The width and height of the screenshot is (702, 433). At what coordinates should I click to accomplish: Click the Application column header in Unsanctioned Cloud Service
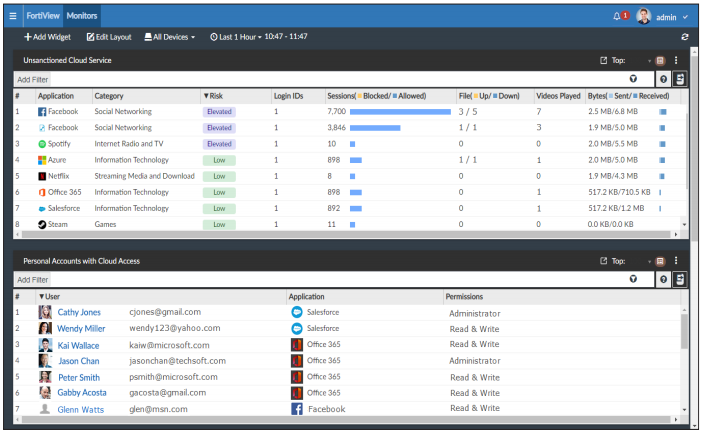click(x=56, y=96)
